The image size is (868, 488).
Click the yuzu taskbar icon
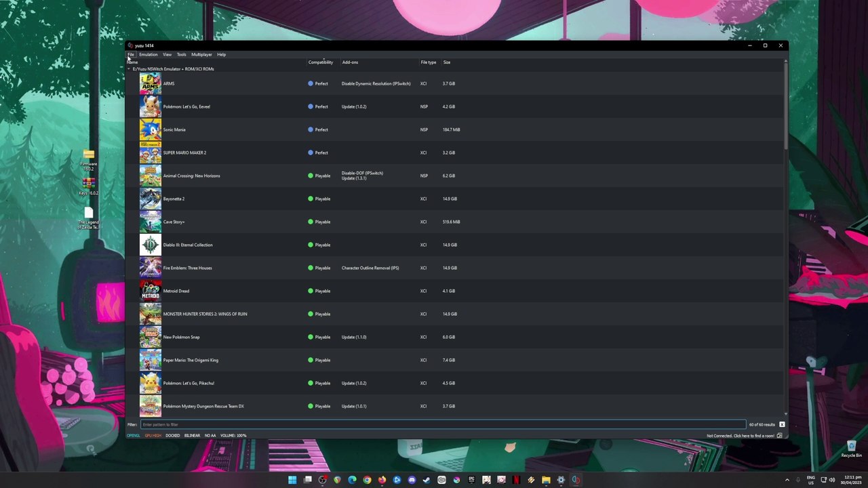[576, 480]
